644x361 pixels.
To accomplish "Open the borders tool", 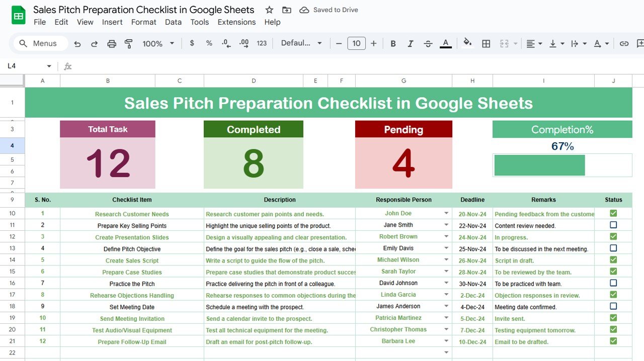I will tap(486, 44).
